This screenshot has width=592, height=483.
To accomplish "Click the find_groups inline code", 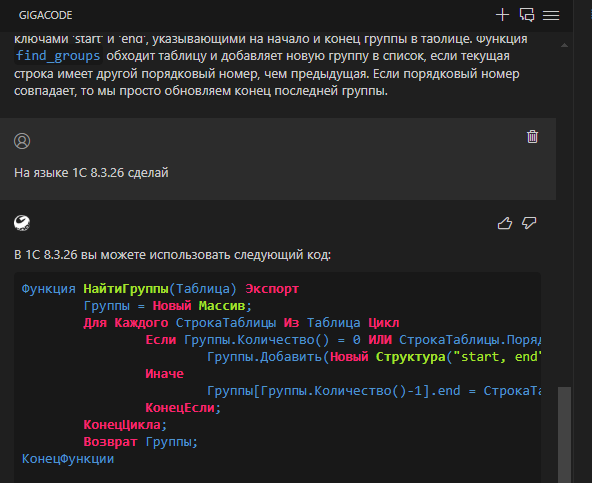I will coord(58,56).
